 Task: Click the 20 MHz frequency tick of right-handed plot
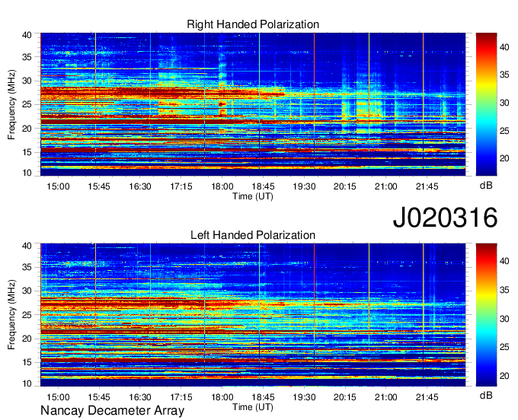27,129
